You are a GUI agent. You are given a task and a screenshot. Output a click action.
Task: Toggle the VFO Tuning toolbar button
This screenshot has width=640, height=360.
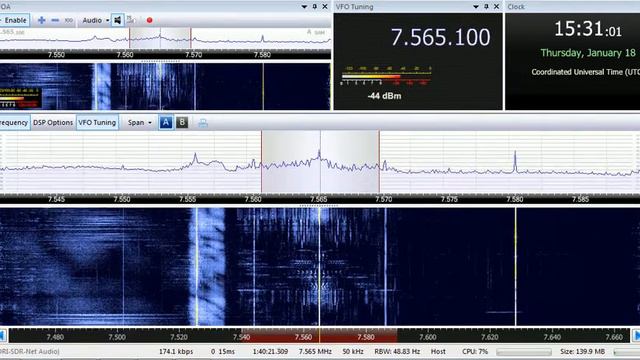pos(97,122)
